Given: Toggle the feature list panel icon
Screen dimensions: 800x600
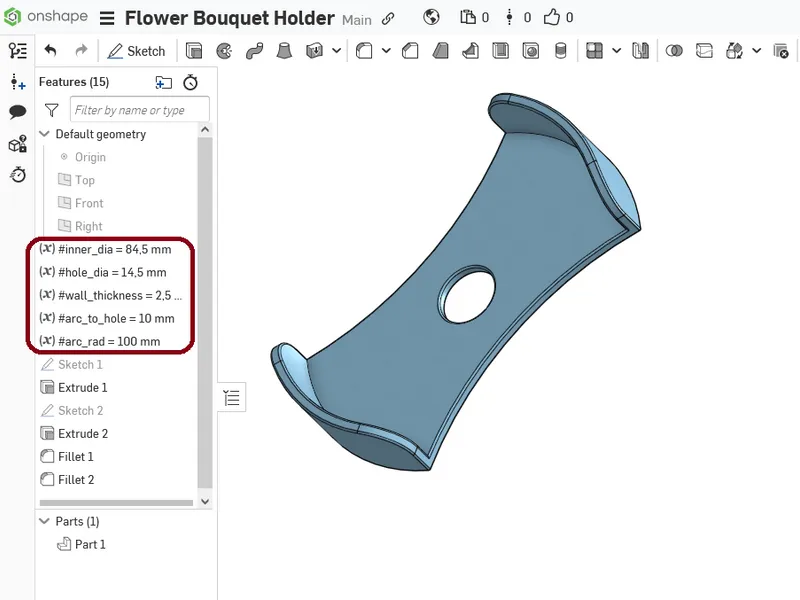Looking at the screenshot, I should (x=18, y=51).
